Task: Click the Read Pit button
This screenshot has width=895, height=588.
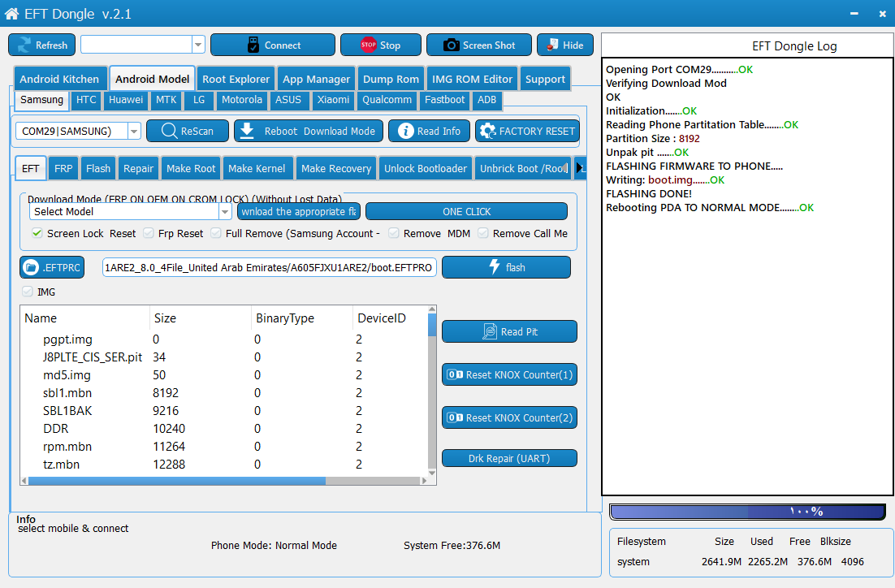Action: (509, 331)
